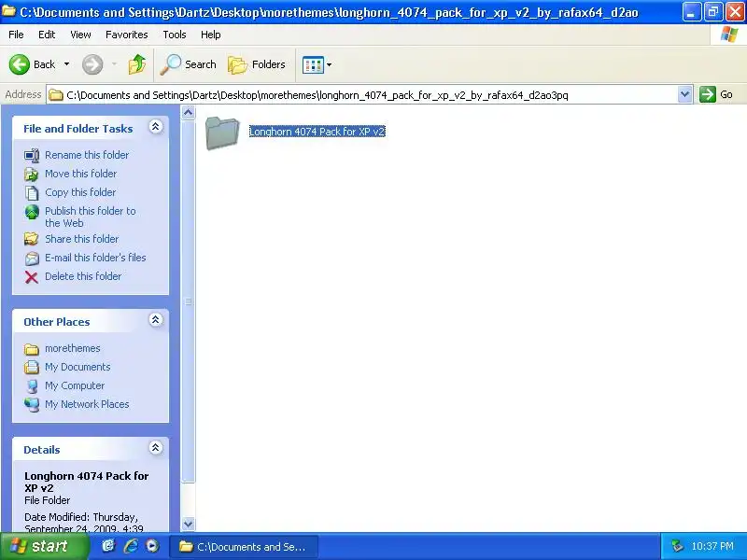Screen dimensions: 747x560
Task: Click E-mail this folder's files link
Action: point(95,258)
